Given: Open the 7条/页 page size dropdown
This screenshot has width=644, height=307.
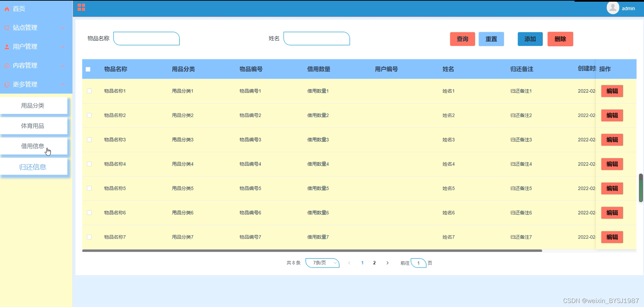Looking at the screenshot, I should click(x=323, y=263).
